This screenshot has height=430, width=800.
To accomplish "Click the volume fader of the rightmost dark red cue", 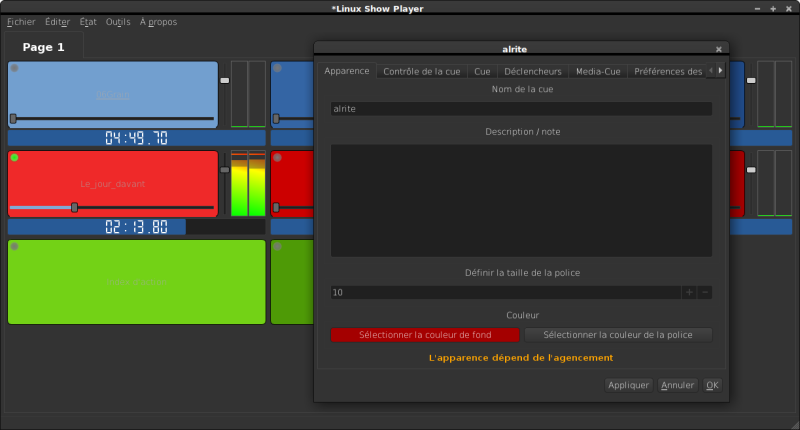I will (751, 170).
